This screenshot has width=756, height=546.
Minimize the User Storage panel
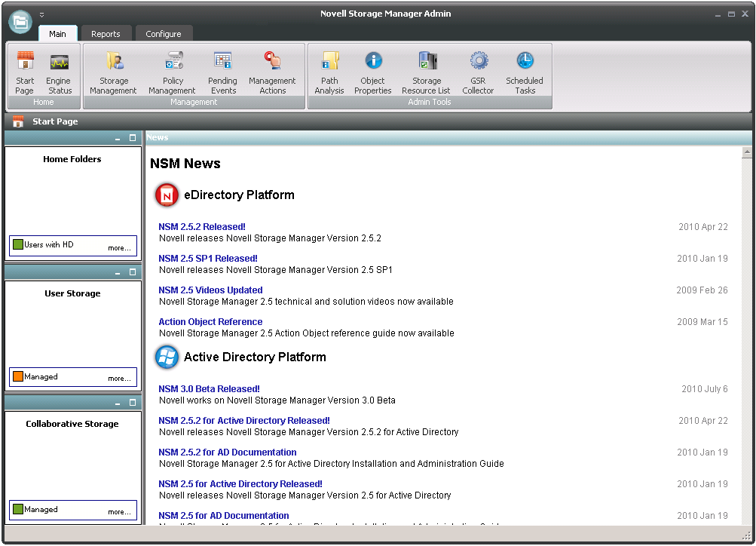point(118,273)
